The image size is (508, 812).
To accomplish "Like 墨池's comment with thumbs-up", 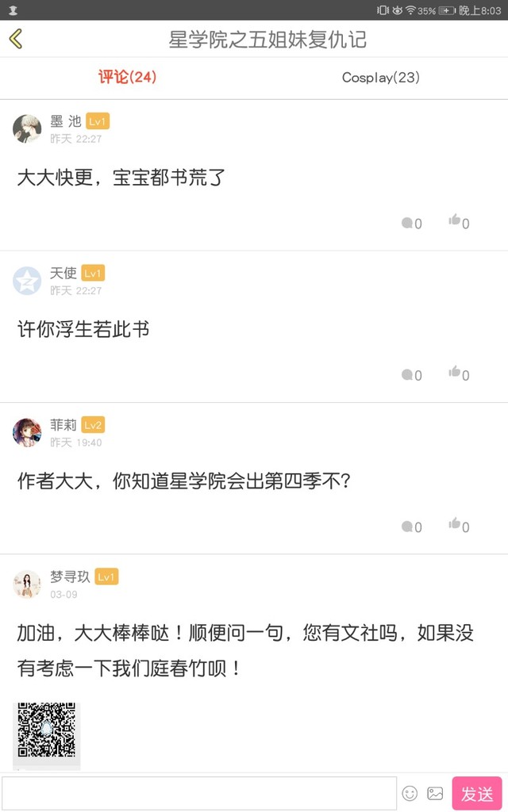I will [x=455, y=221].
